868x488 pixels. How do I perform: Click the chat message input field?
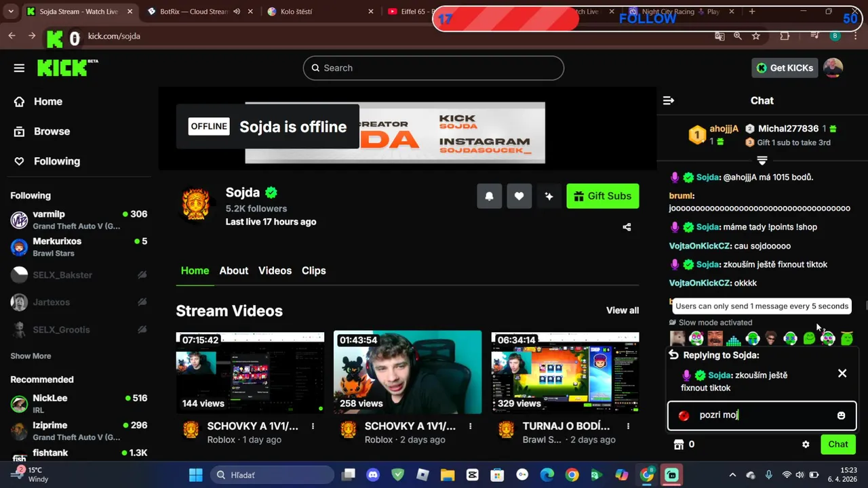coord(762,415)
